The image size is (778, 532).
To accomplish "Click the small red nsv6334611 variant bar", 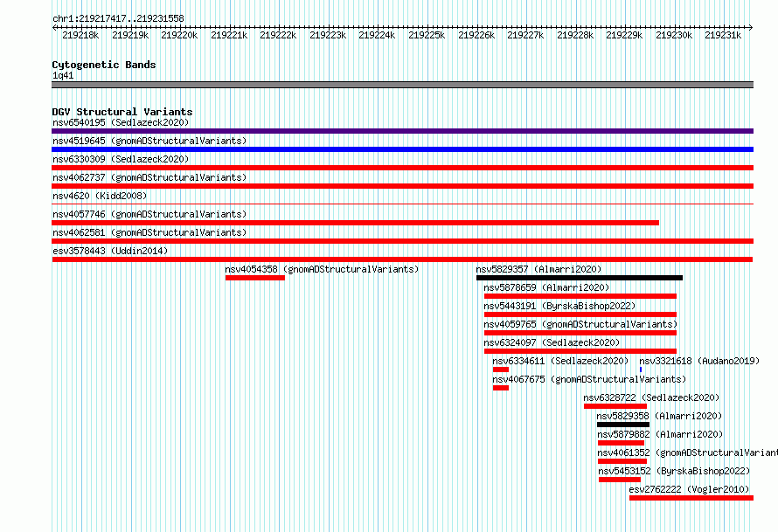I will (x=501, y=370).
